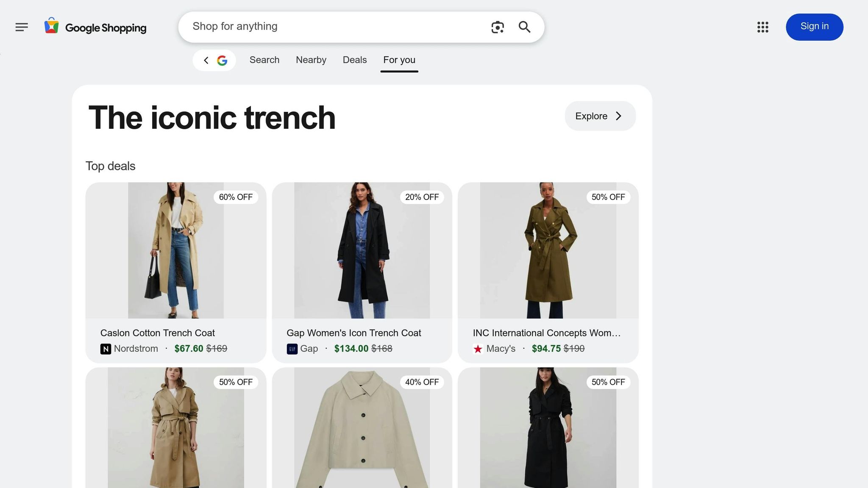The image size is (868, 488).
Task: Click the Nordstrom store icon
Action: coord(106,349)
